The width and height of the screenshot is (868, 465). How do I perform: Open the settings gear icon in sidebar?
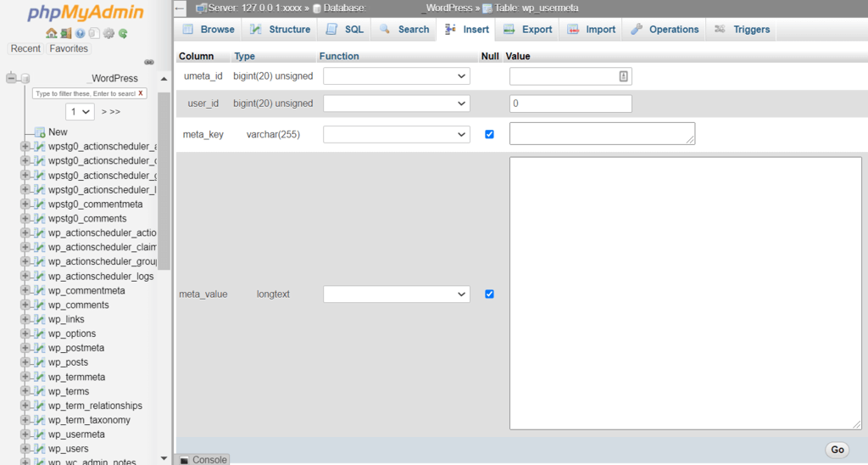(108, 33)
